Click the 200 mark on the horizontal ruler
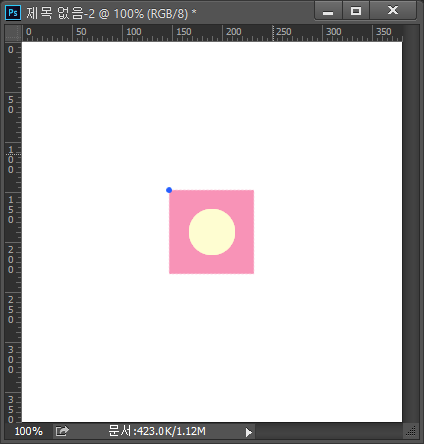Image resolution: width=424 pixels, height=444 pixels. pos(234,32)
